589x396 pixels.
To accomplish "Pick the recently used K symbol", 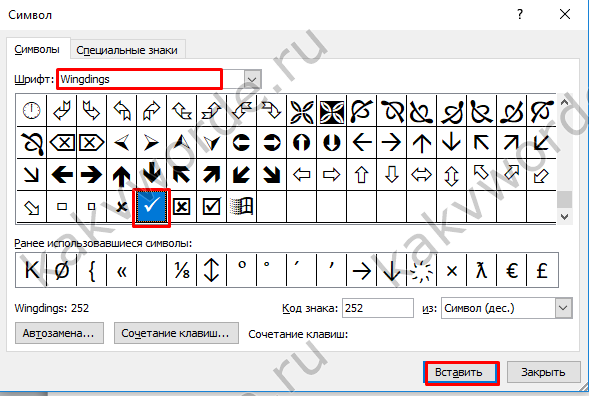I will pos(31,271).
